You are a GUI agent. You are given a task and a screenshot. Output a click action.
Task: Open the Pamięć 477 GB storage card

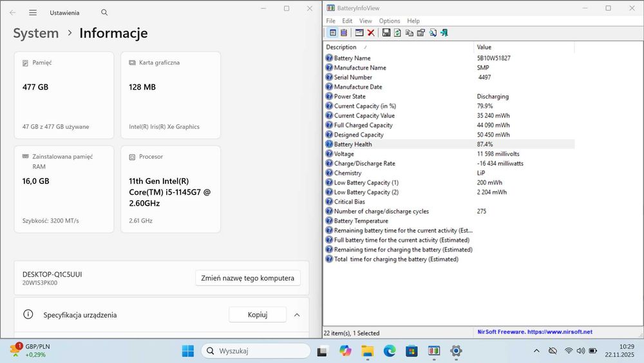[x=64, y=95]
